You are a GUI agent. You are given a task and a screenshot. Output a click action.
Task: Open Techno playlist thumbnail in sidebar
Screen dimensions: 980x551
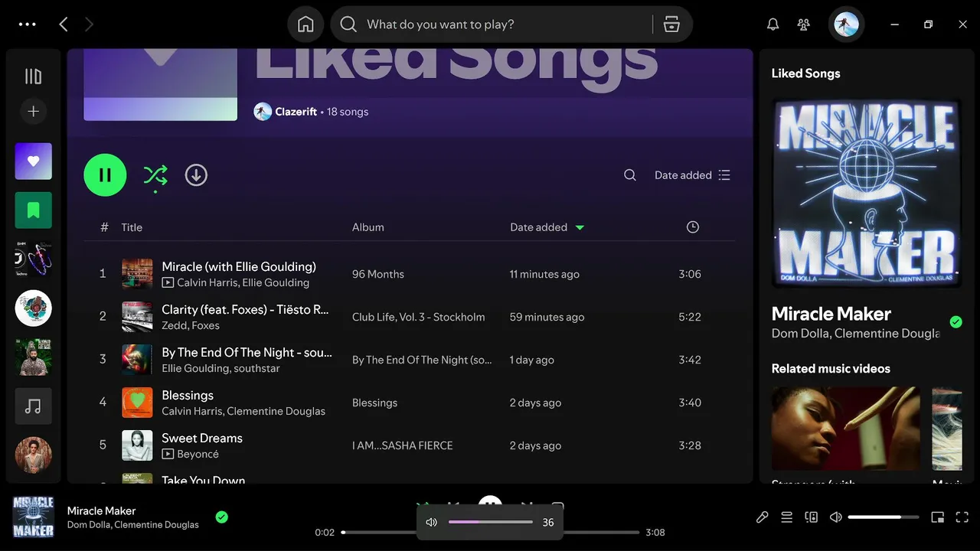coord(34,259)
